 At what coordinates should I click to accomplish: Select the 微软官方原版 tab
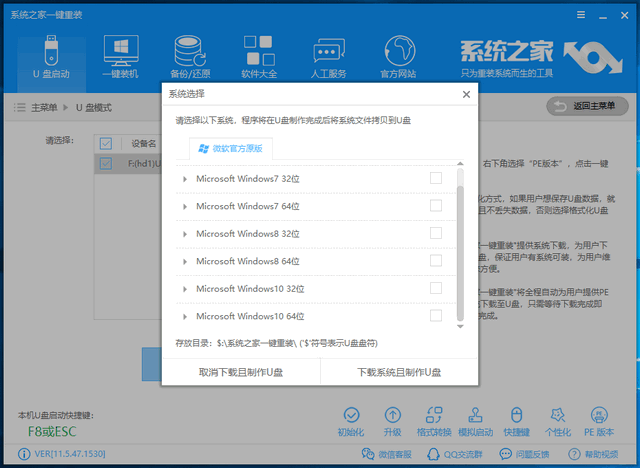click(231, 148)
